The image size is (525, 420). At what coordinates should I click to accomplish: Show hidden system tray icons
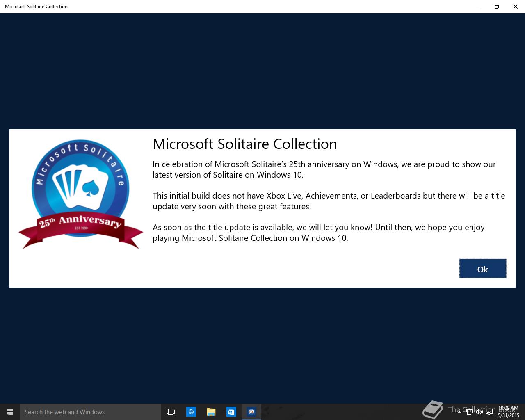click(x=459, y=412)
